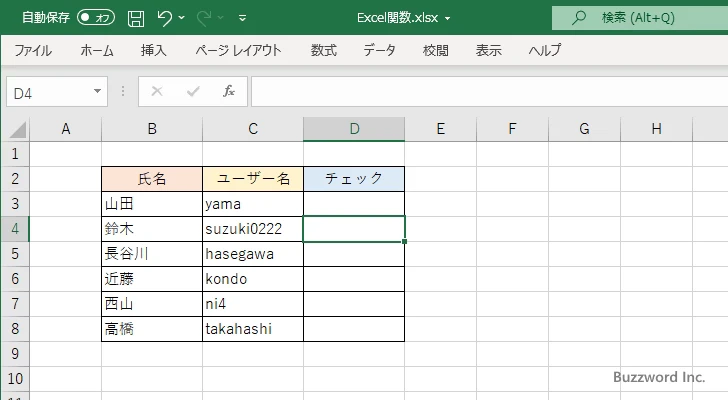The height and width of the screenshot is (400, 728).
Task: Click the fill handle of cell D4
Action: coord(404,241)
